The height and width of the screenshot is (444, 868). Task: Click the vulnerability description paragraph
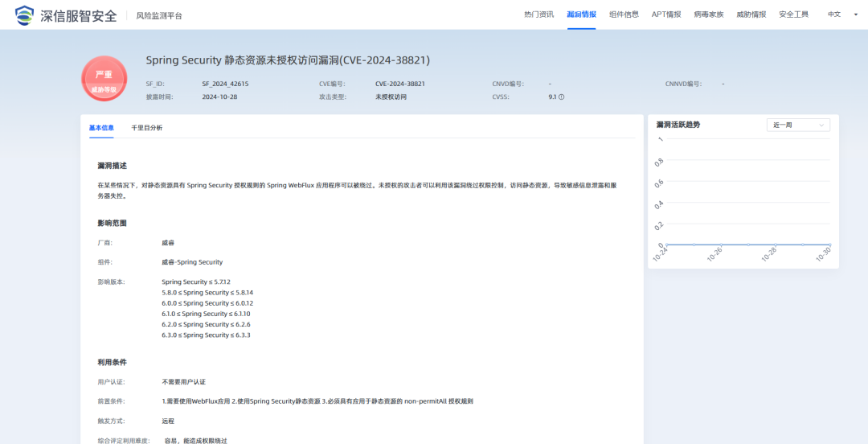357,191
